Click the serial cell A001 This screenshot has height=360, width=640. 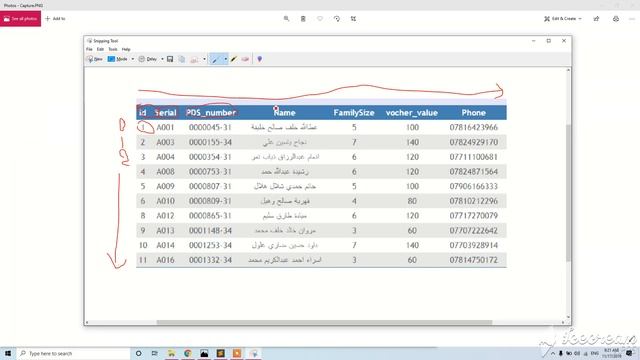165,127
